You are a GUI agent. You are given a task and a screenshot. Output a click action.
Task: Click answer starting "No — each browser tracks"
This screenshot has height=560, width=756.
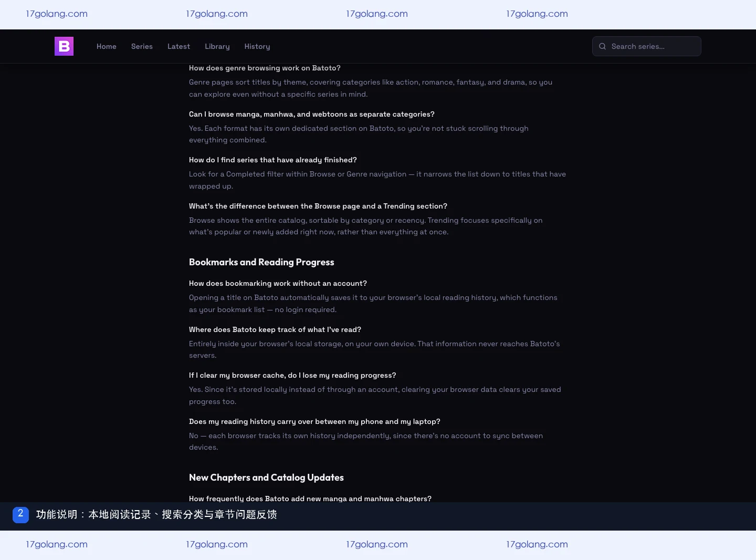tap(366, 441)
